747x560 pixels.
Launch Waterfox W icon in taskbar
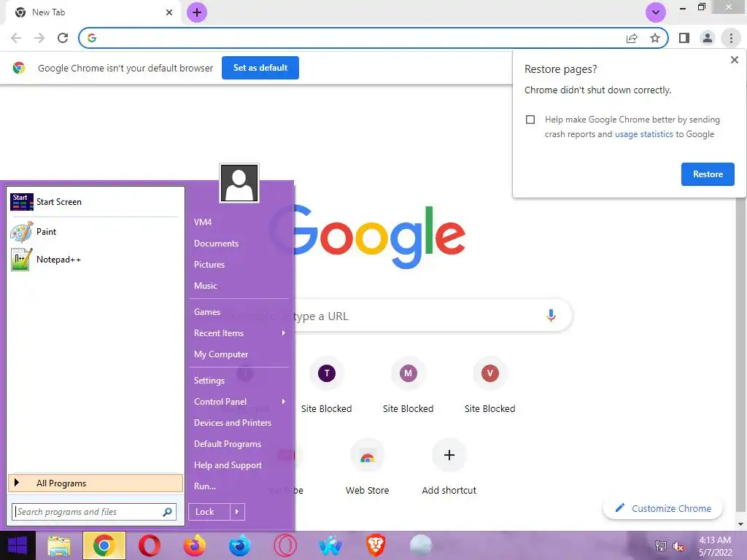[330, 545]
